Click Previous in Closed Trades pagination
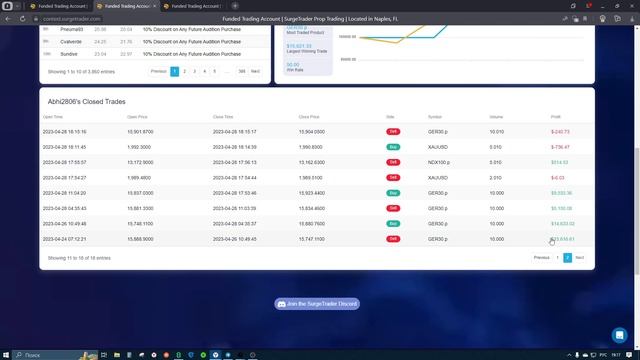The image size is (640, 360). 542,258
